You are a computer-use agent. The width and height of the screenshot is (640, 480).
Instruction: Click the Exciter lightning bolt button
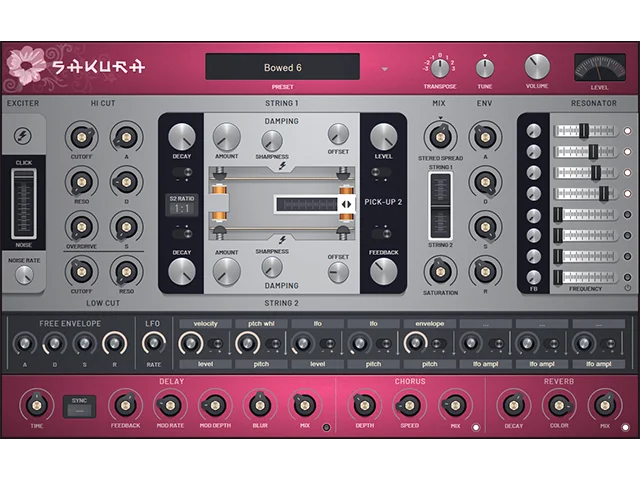coord(23,136)
